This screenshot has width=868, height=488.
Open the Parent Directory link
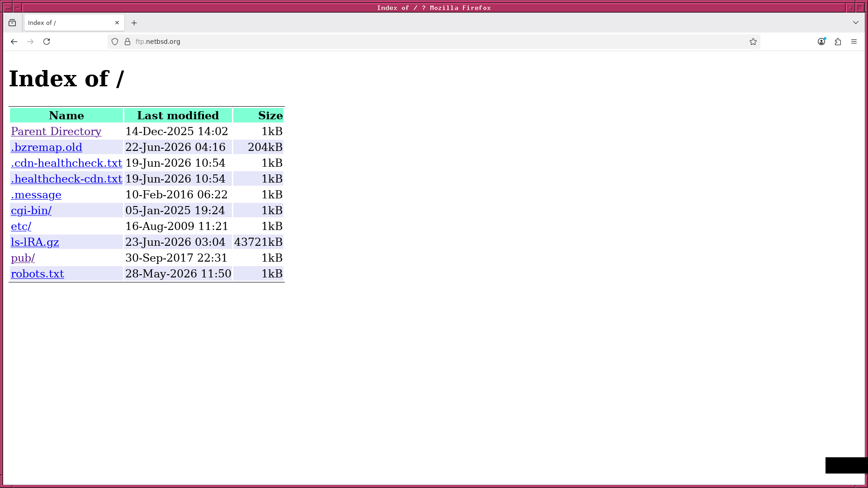pyautogui.click(x=56, y=131)
